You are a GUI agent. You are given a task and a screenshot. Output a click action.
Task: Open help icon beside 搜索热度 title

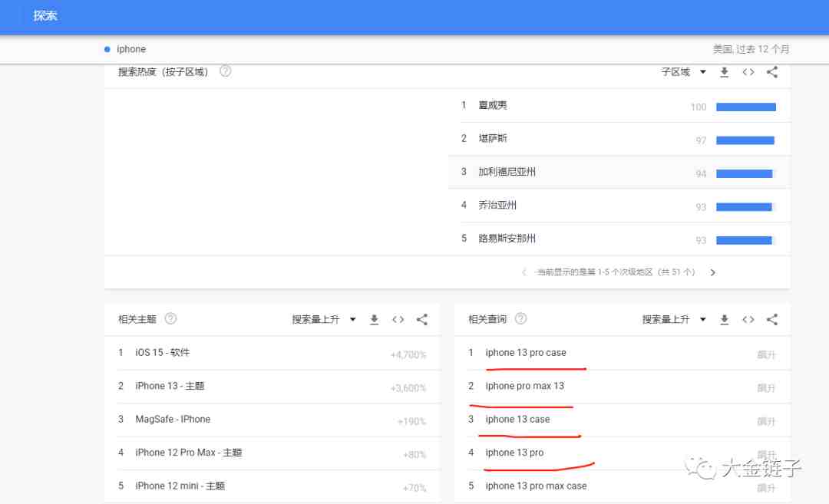225,71
